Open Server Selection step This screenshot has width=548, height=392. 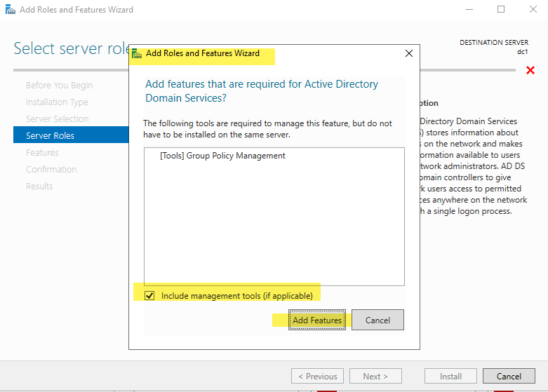pyautogui.click(x=57, y=119)
